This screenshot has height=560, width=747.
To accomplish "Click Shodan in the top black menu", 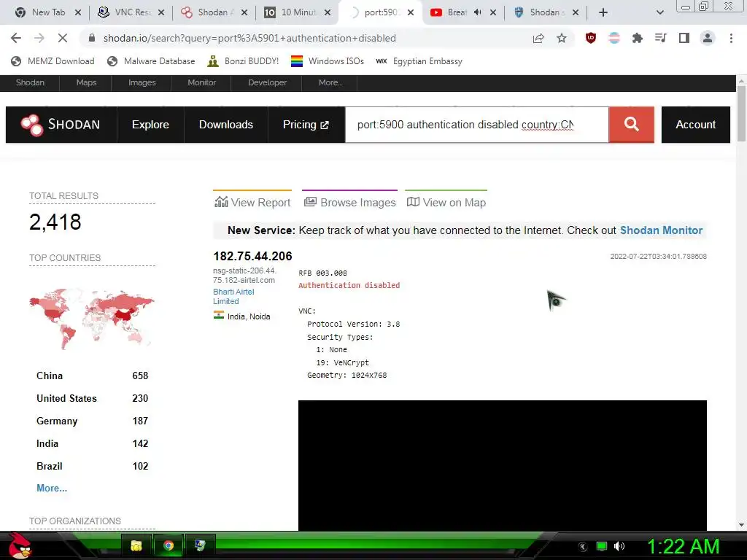I will (30, 82).
